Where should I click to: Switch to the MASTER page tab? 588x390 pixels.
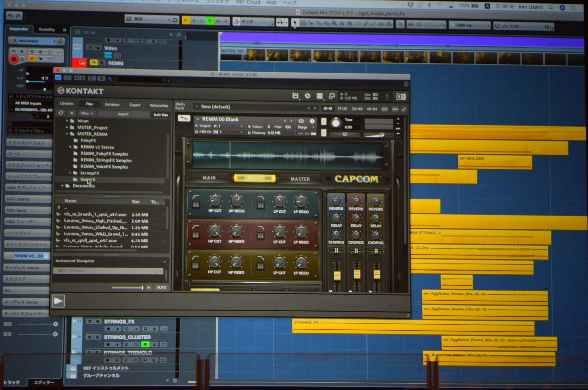pos(300,179)
